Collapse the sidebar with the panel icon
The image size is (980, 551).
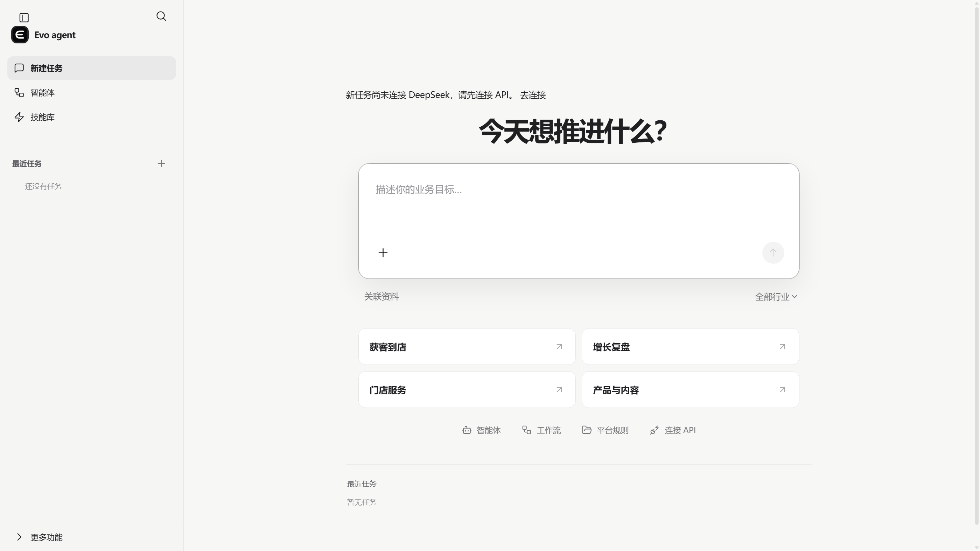24,17
